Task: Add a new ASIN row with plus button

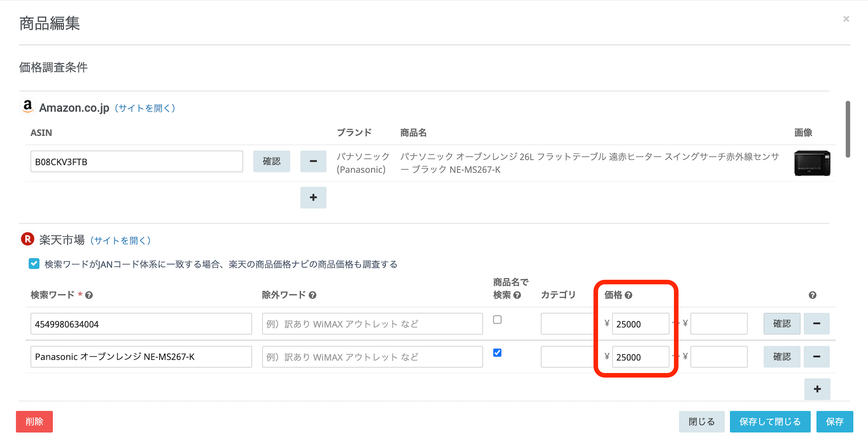Action: 313,197
